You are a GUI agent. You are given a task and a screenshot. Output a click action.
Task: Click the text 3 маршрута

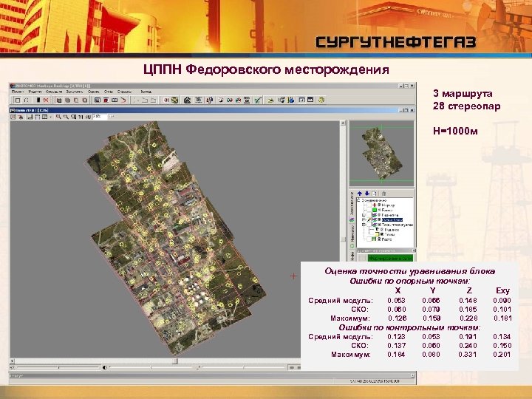tap(463, 93)
